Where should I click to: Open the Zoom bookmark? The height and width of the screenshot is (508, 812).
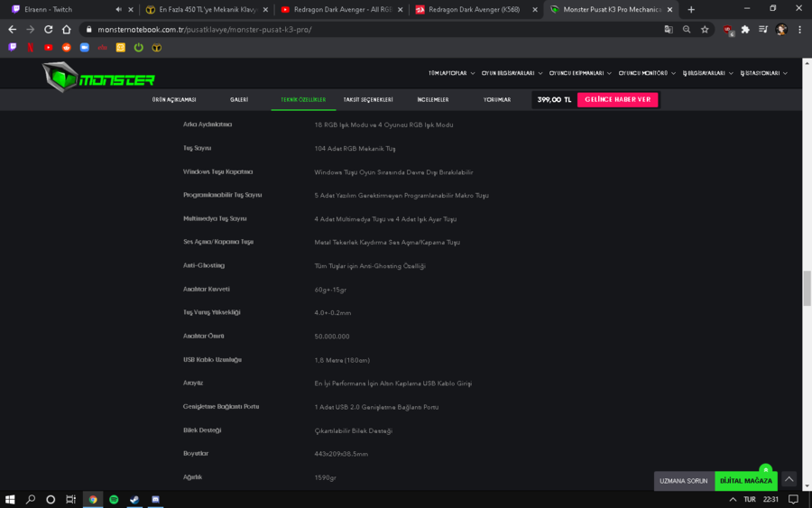click(85, 47)
